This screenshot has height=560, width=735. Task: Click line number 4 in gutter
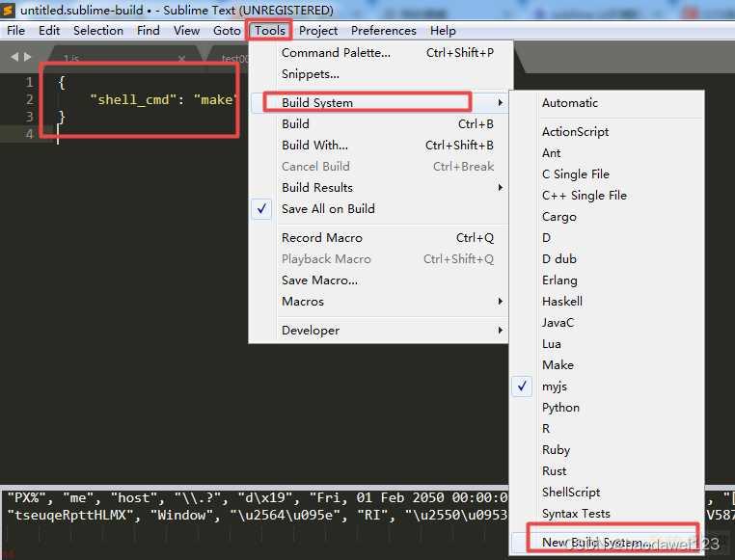point(30,134)
